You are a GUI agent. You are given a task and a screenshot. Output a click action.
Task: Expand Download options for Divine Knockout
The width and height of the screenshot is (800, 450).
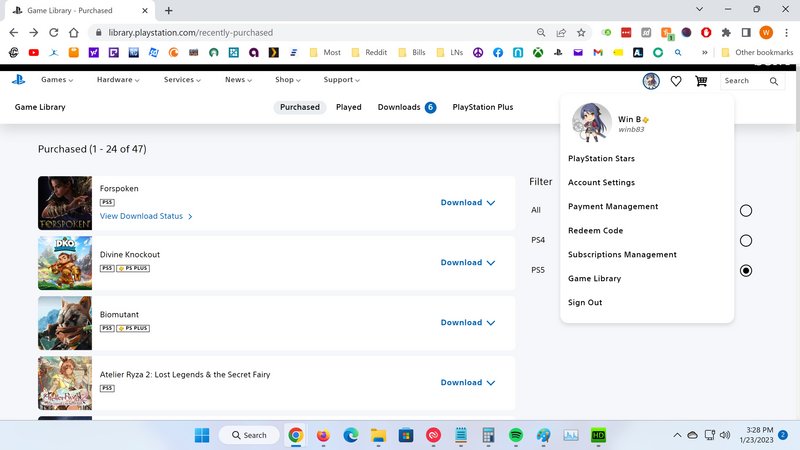point(468,262)
